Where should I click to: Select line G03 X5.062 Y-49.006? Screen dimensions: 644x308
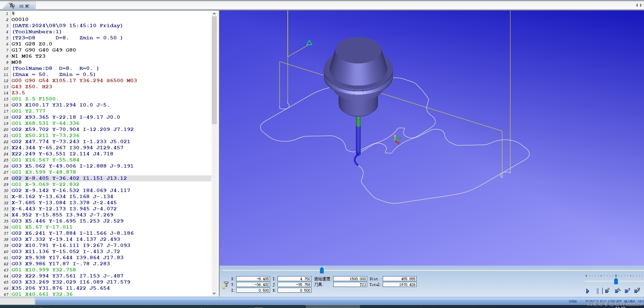click(x=73, y=166)
